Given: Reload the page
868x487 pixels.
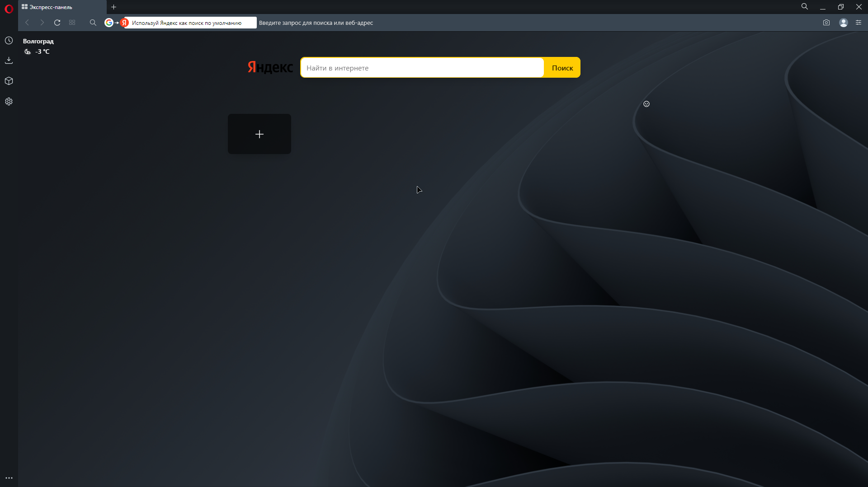Looking at the screenshot, I should [57, 23].
